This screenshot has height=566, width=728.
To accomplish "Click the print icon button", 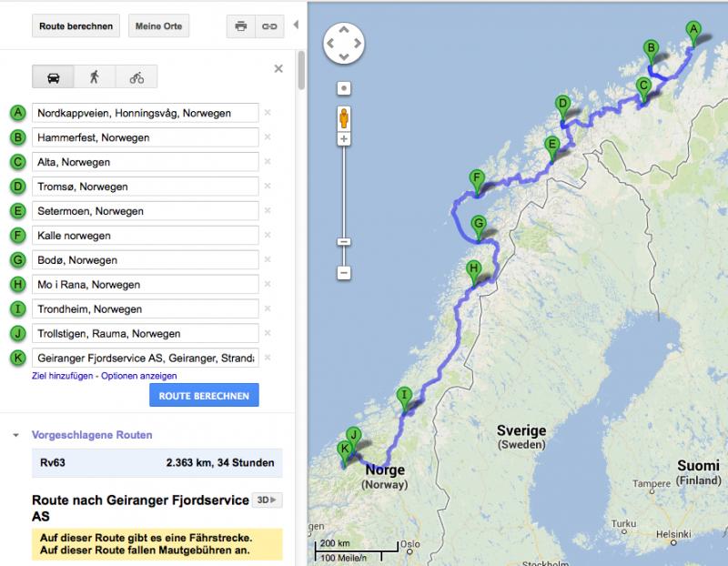I will [240, 26].
